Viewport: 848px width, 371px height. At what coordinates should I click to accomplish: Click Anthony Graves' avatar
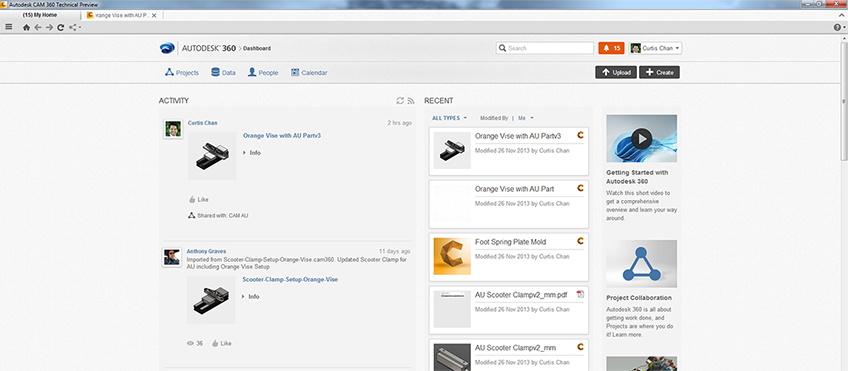pyautogui.click(x=172, y=257)
